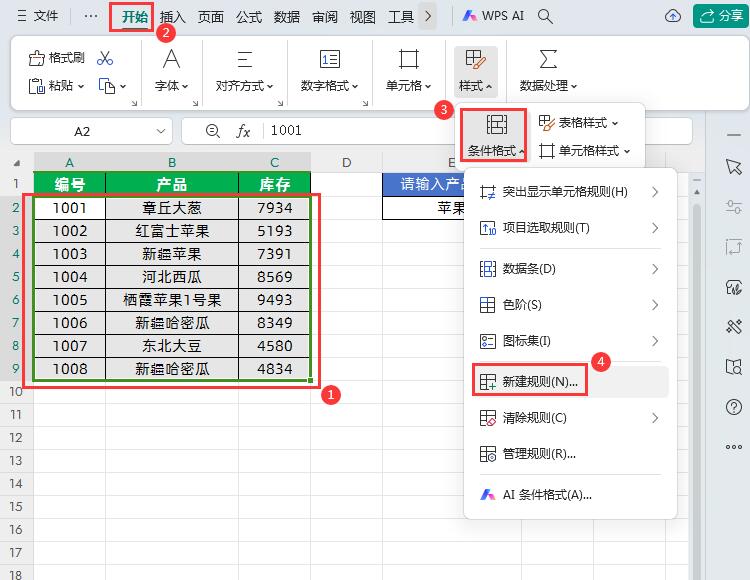This screenshot has width=750, height=580.
Task: Click the Select All corner triangle
Action: coord(17,163)
